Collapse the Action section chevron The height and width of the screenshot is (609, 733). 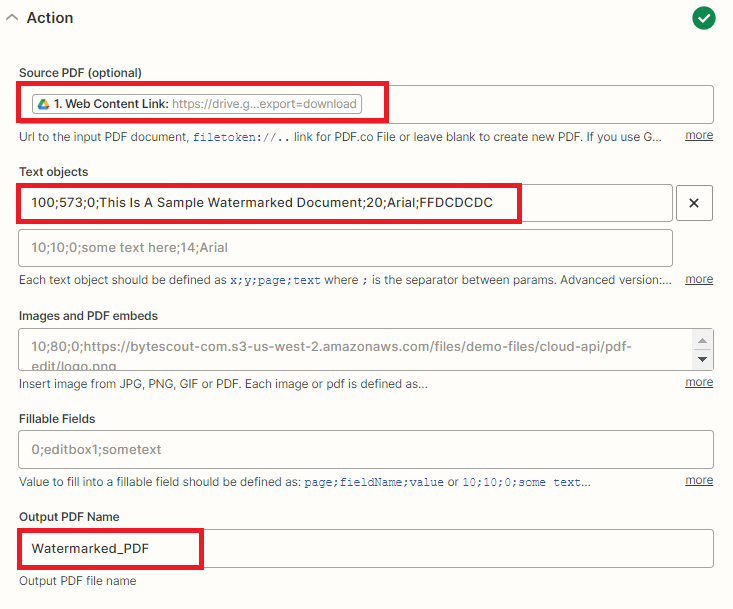click(x=12, y=18)
